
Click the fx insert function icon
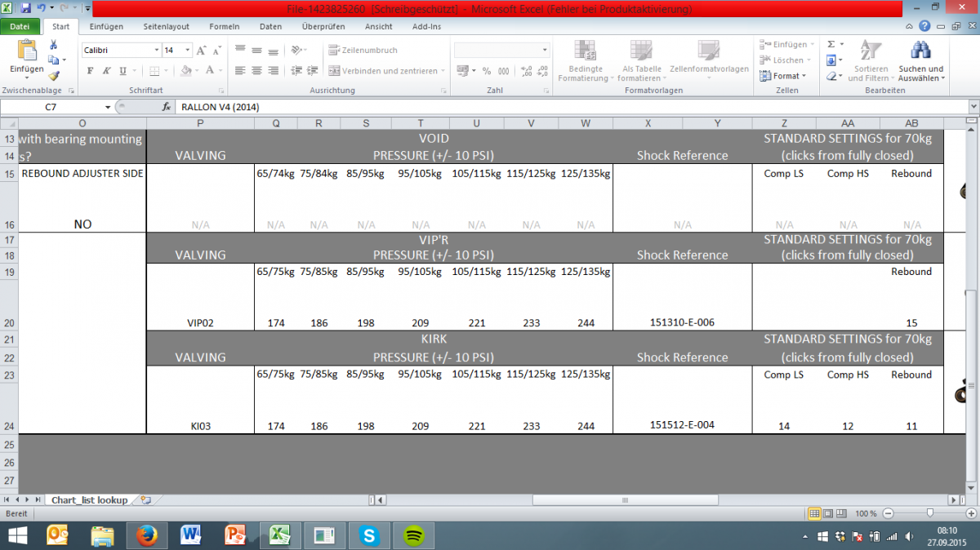click(167, 107)
